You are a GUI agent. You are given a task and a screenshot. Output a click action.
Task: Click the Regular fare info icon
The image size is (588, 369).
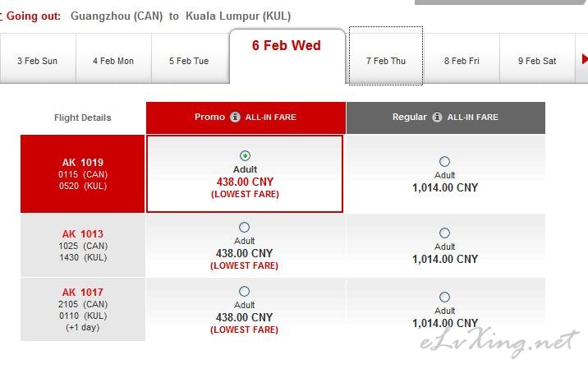(x=437, y=117)
